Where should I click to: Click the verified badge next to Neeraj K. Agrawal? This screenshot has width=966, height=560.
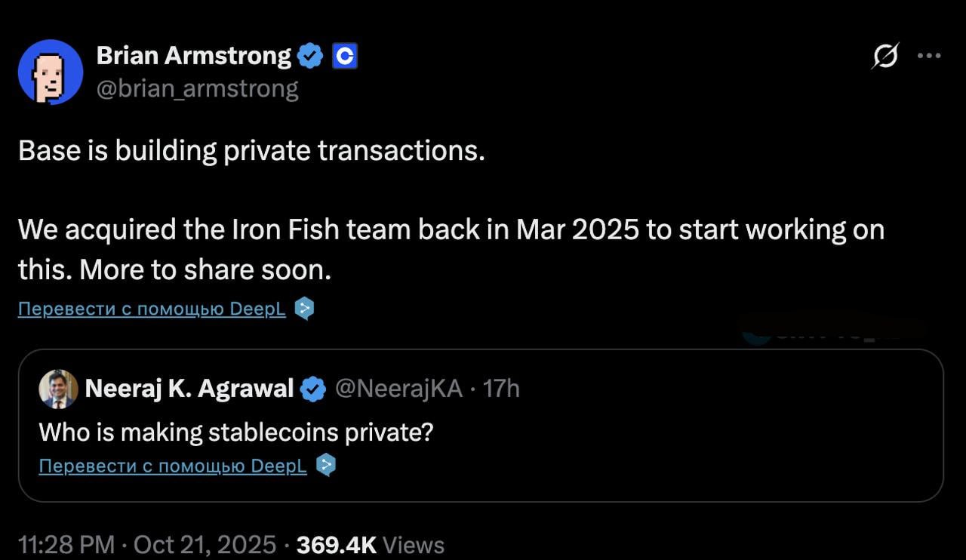(313, 389)
